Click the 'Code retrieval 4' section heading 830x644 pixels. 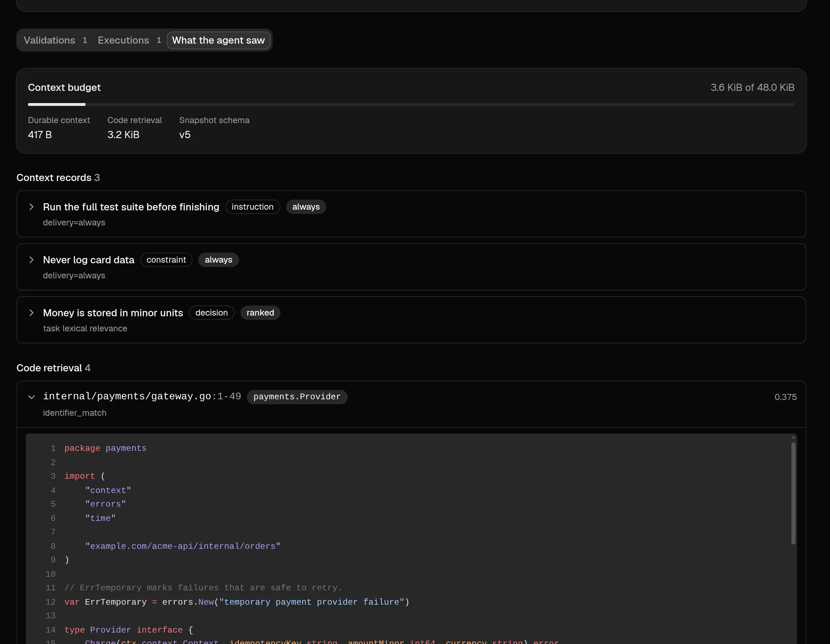pos(54,368)
